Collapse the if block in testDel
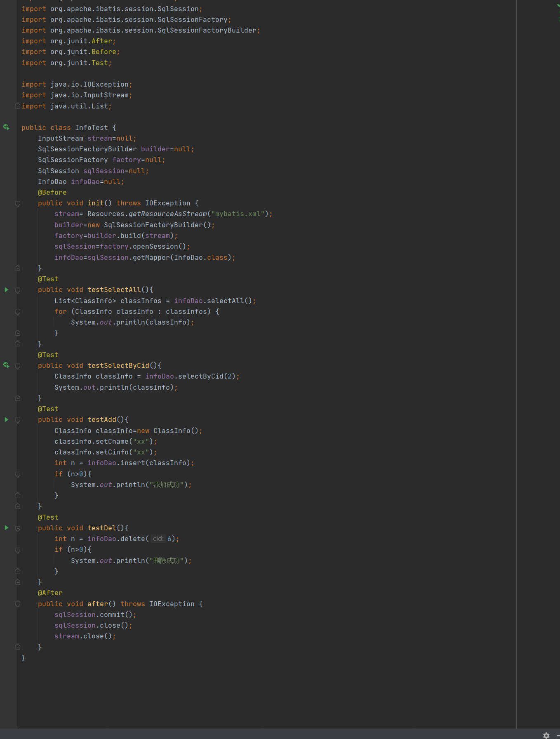This screenshot has width=560, height=739. [x=18, y=550]
